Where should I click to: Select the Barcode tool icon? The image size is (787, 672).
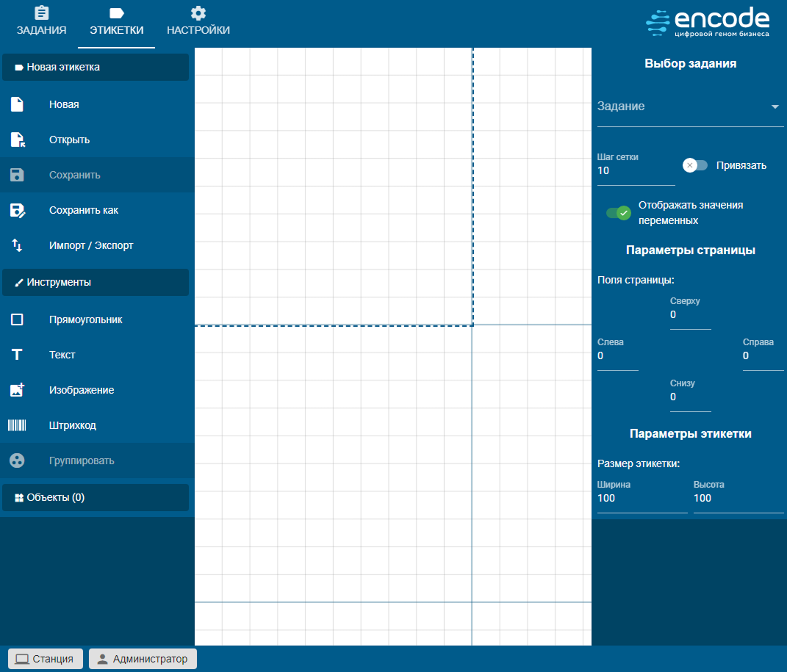tap(17, 425)
